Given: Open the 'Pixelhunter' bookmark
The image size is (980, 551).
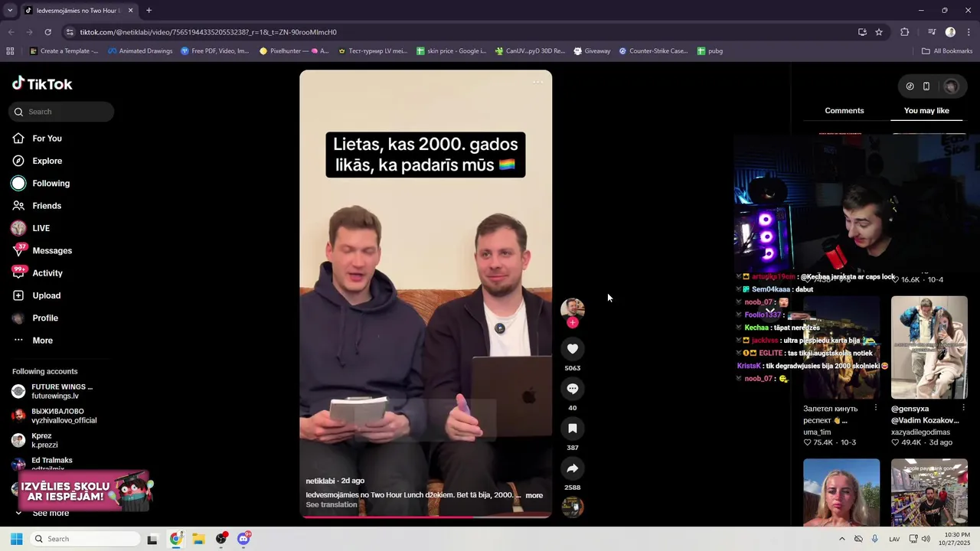Looking at the screenshot, I should click(294, 51).
